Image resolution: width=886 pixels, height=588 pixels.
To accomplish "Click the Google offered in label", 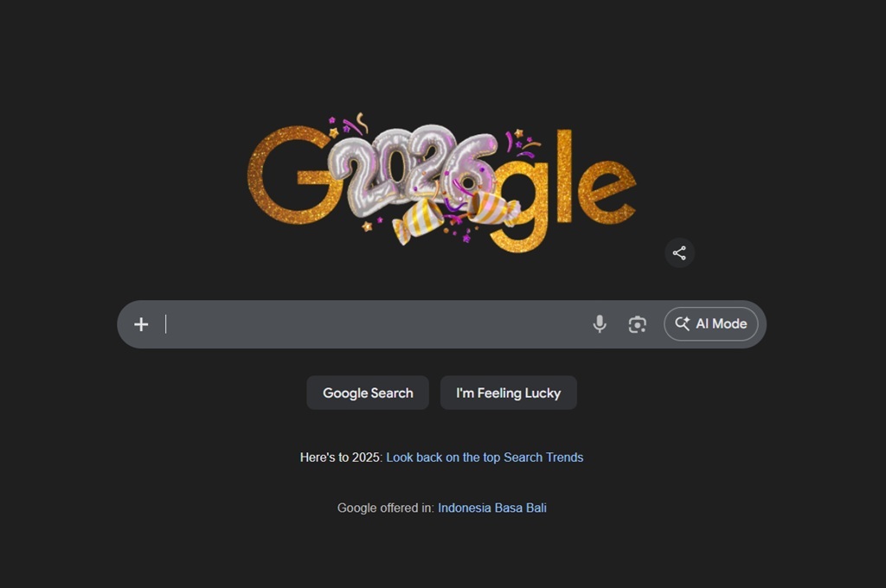I will pos(386,508).
